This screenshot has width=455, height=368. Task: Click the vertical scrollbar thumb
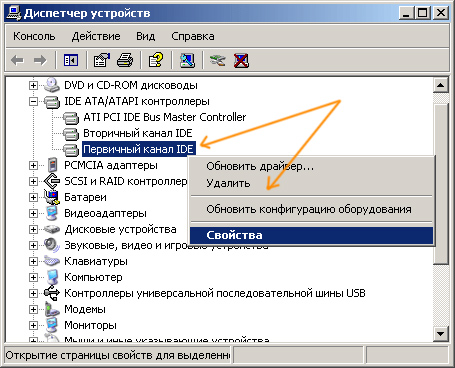pos(440,184)
